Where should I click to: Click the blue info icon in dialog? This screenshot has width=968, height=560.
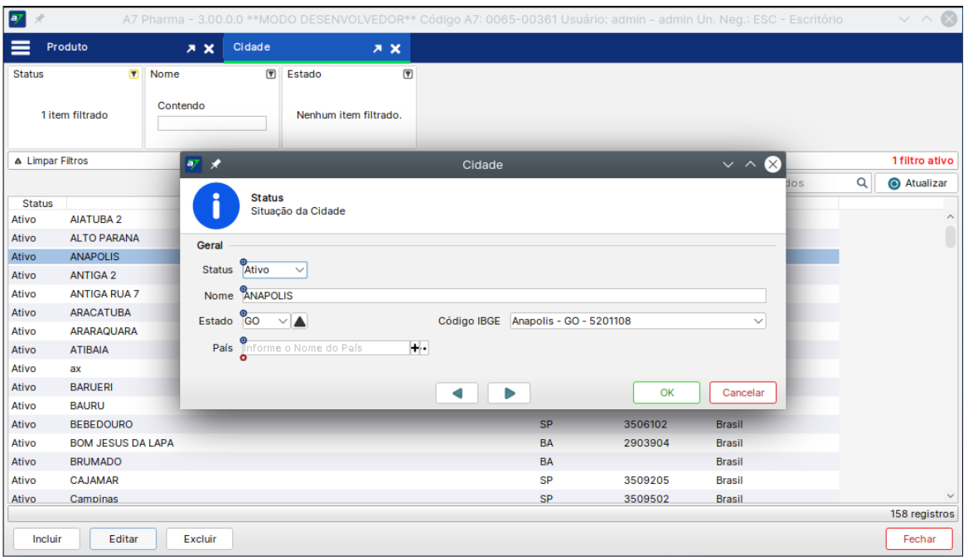point(216,206)
